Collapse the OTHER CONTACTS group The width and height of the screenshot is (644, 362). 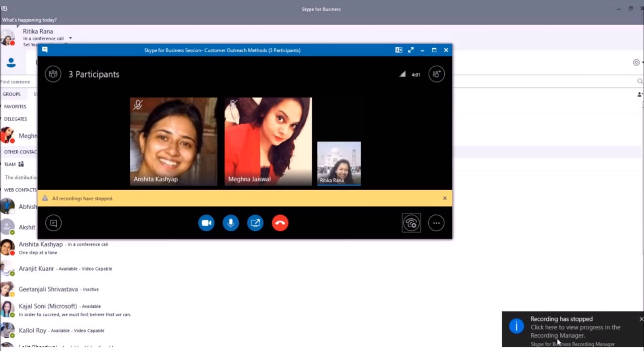tap(20, 152)
